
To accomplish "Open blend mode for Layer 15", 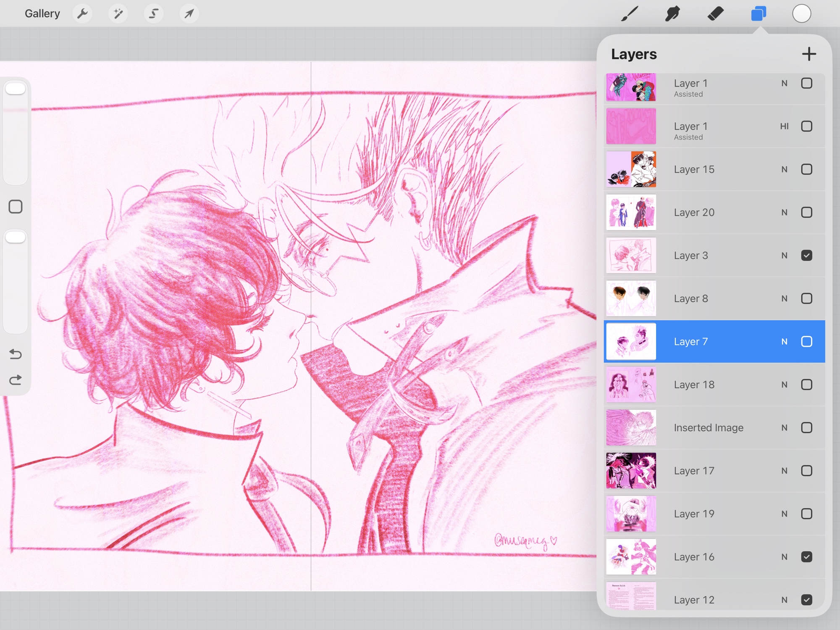I will point(784,169).
